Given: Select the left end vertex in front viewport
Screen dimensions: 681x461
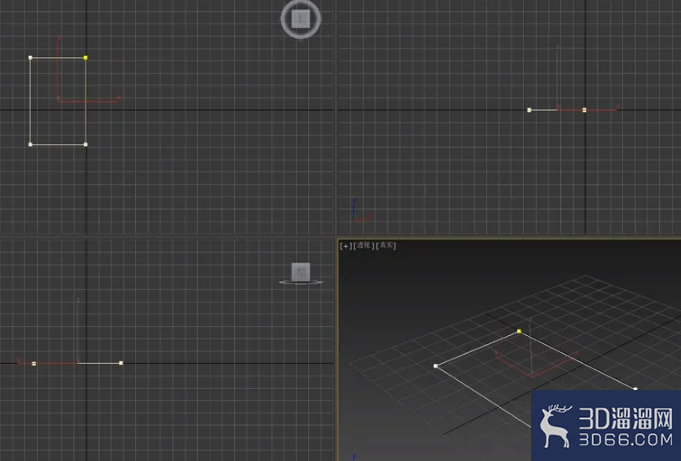Looking at the screenshot, I should pyautogui.click(x=529, y=110).
